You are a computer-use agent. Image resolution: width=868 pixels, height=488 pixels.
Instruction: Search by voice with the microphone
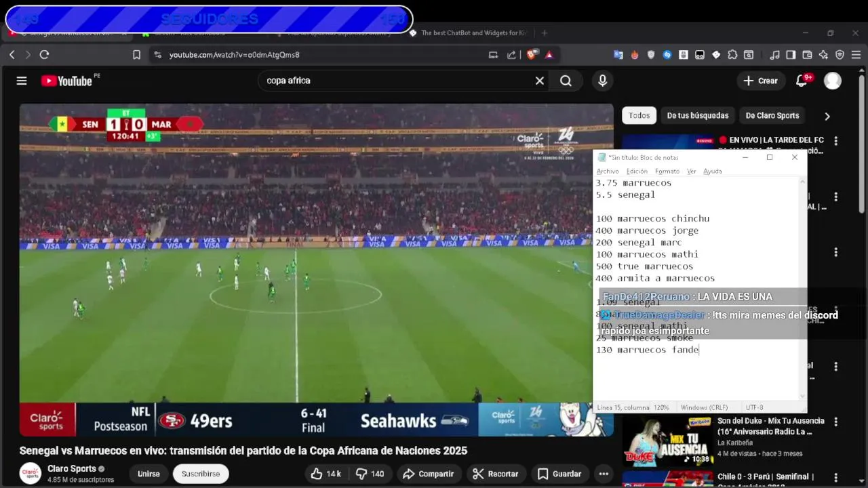pyautogui.click(x=602, y=81)
